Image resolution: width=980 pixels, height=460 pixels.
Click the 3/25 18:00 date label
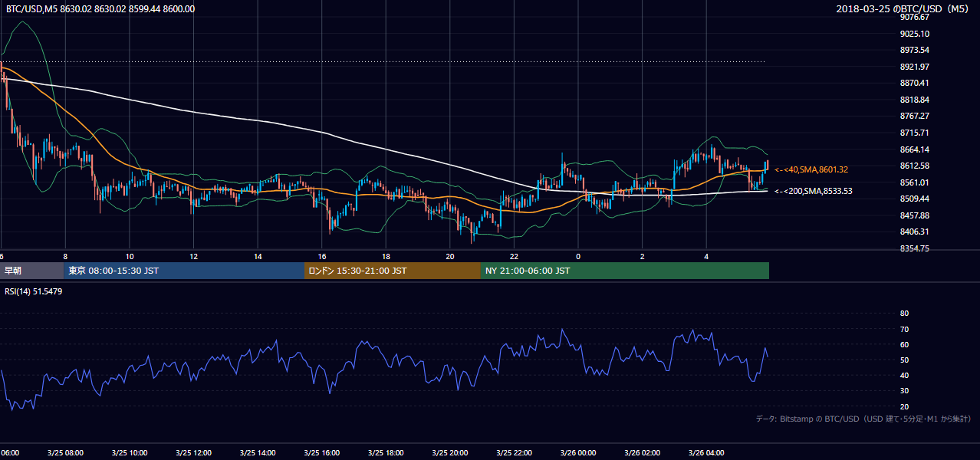point(386,453)
